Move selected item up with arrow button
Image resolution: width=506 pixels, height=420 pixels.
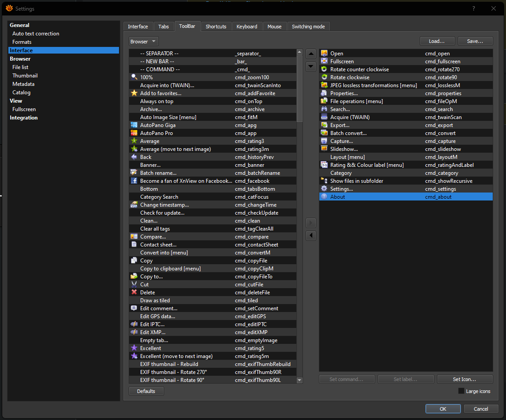pos(311,54)
